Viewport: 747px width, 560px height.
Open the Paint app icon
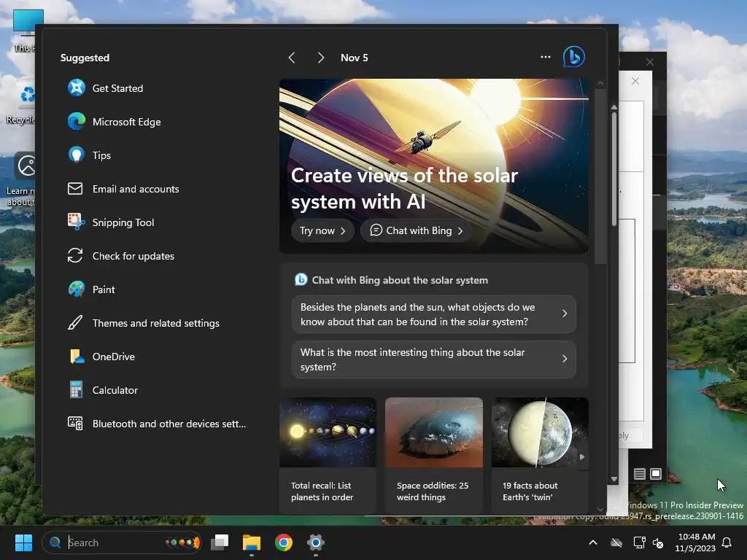point(76,289)
